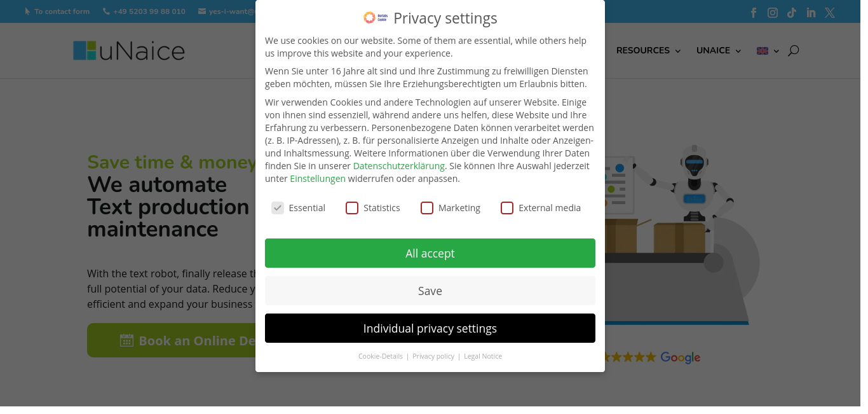
Task: Open the X (Twitter) icon
Action: 830,12
